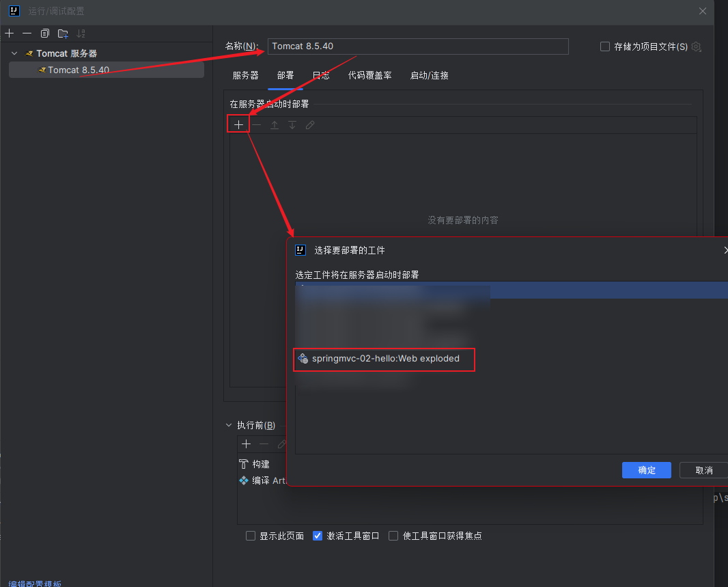Select the 编译 Artifact before-launch task
The image size is (728, 587).
tap(262, 480)
